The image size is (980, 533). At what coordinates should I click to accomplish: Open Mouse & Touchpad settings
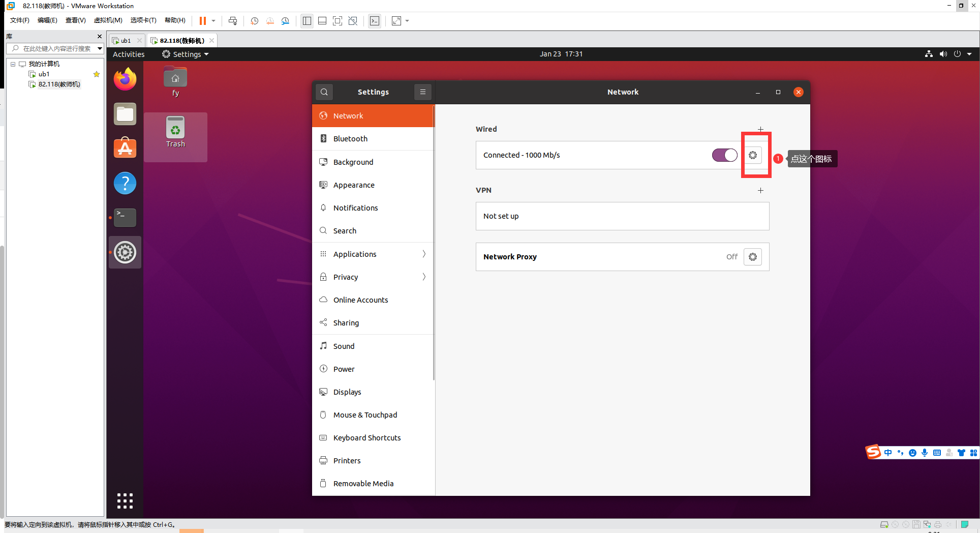[373, 415]
